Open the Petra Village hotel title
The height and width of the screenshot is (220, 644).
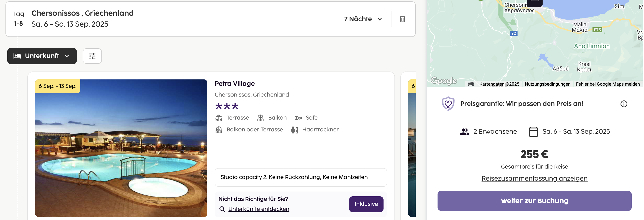[x=234, y=84]
